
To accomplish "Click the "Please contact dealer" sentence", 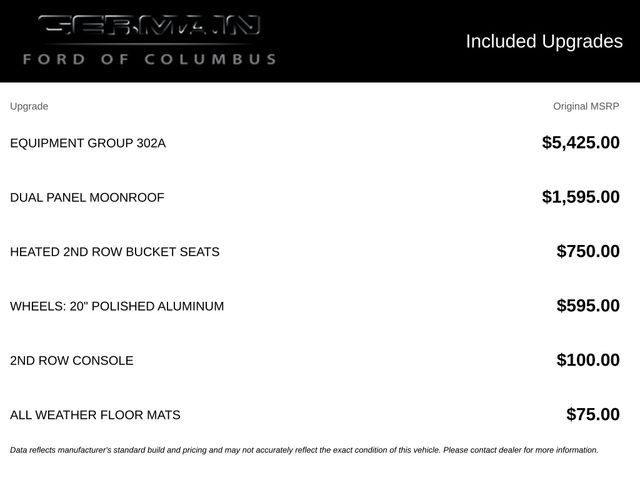I will (x=521, y=450).
